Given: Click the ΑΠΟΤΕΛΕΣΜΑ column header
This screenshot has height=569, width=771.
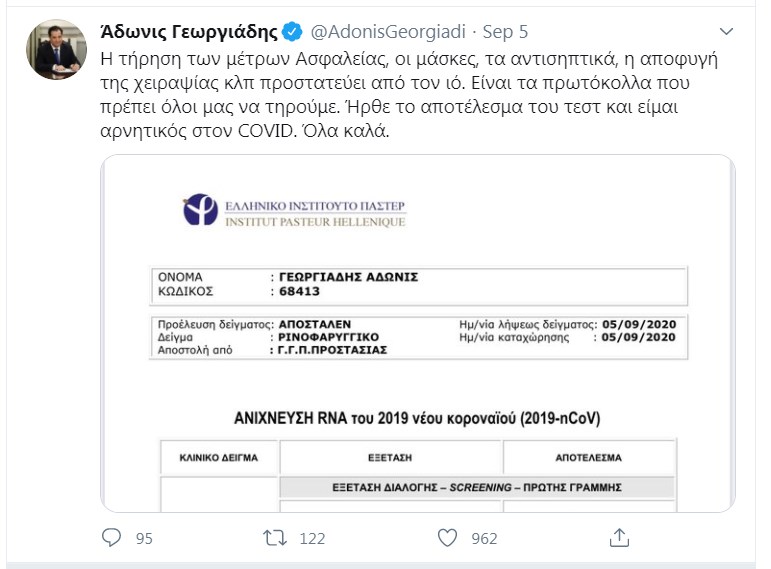Looking at the screenshot, I should click(x=589, y=458).
